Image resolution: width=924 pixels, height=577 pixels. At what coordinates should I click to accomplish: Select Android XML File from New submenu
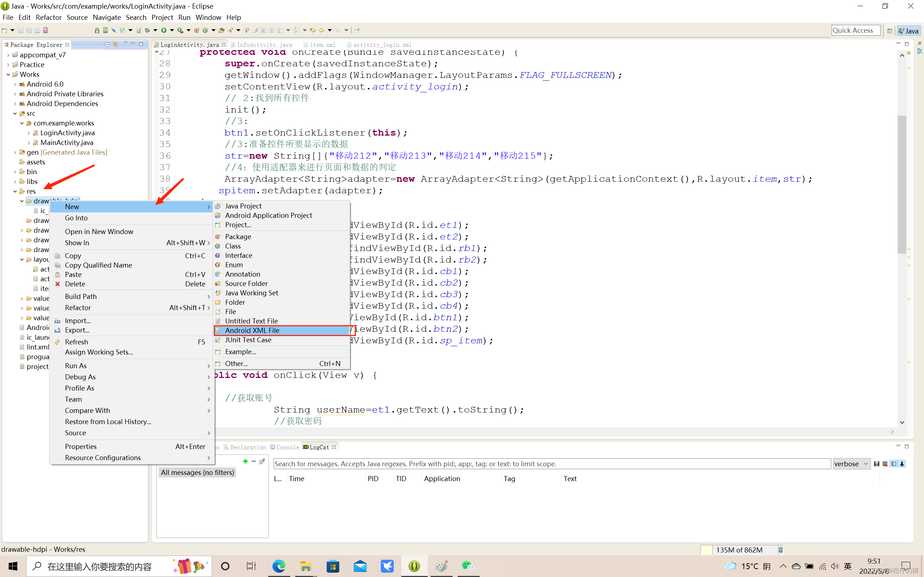pyautogui.click(x=252, y=330)
